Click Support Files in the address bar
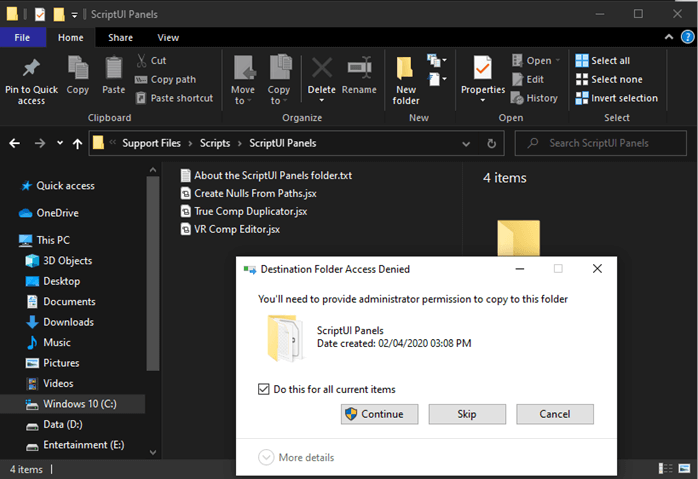 click(151, 143)
